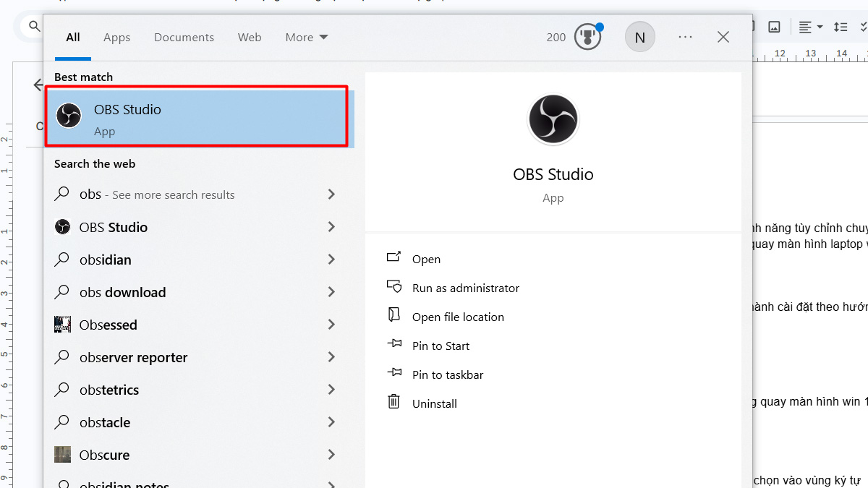Choose Pin to taskbar

click(448, 374)
